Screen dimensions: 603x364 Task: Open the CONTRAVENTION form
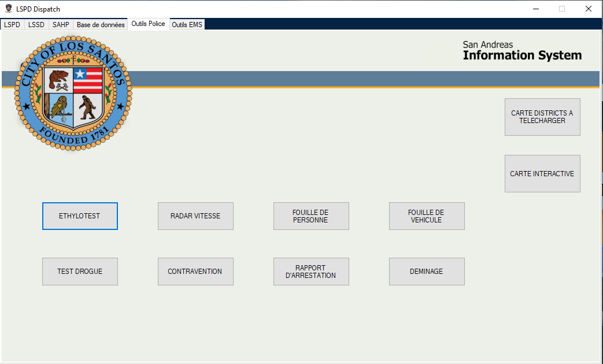pos(195,272)
